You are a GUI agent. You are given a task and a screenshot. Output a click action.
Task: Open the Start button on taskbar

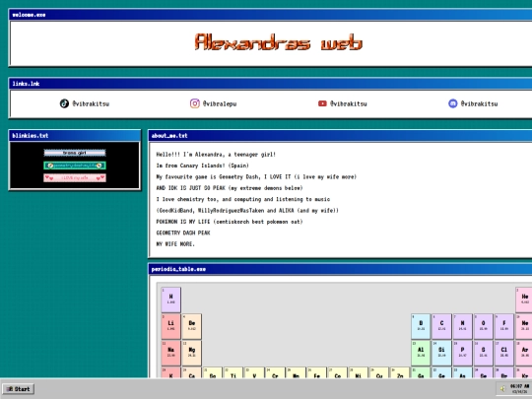[19, 389]
